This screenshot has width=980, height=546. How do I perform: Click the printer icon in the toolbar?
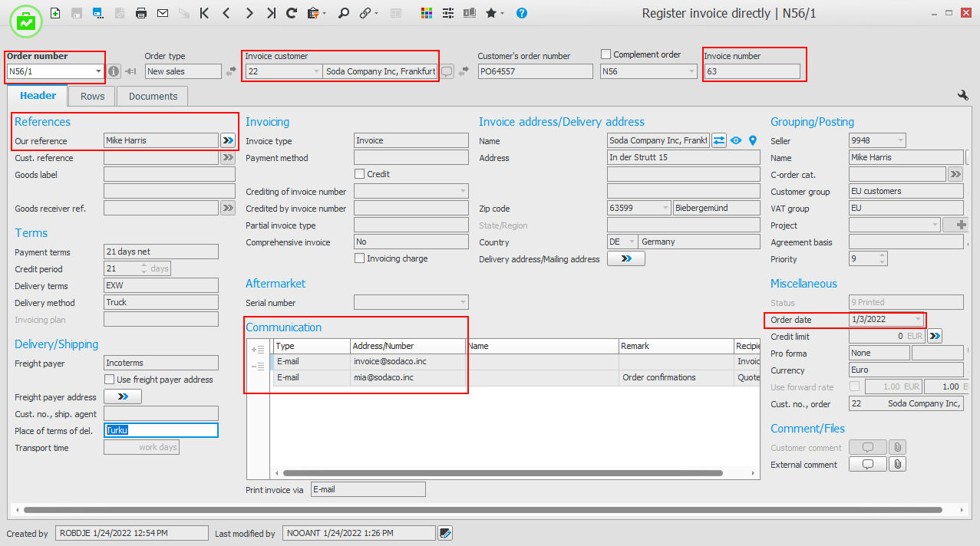[x=140, y=13]
